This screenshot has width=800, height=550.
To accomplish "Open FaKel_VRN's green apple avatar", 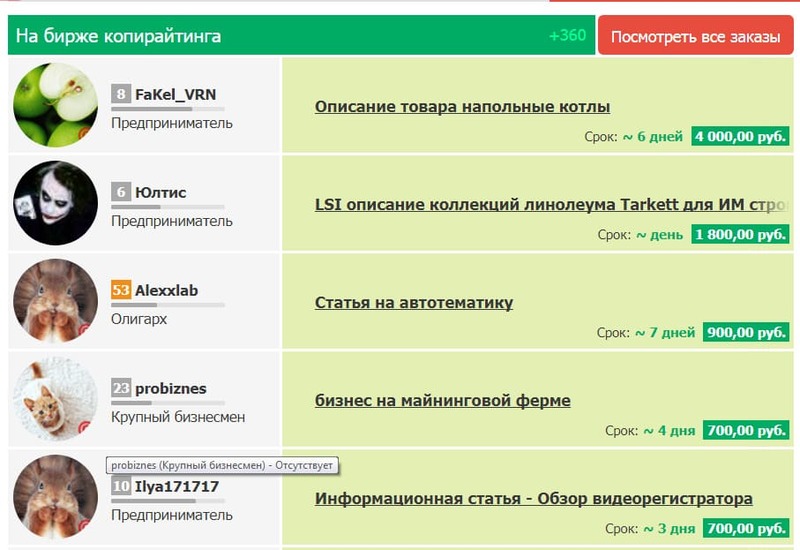I will click(55, 105).
